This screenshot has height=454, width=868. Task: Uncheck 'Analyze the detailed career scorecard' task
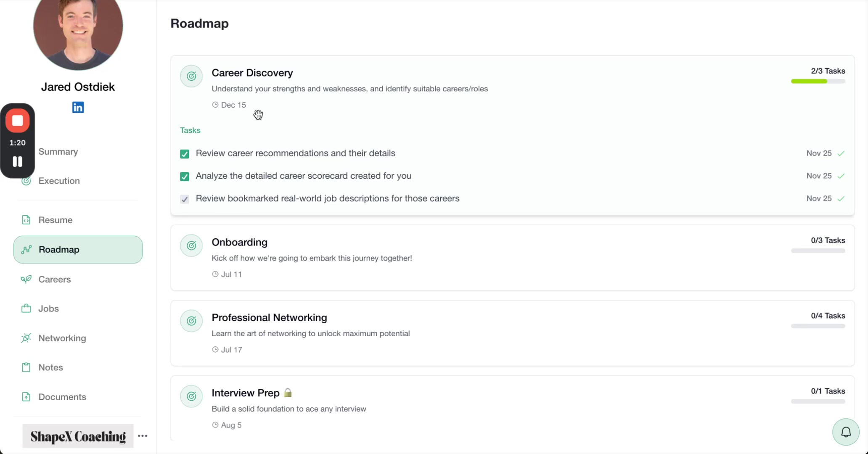click(x=184, y=176)
